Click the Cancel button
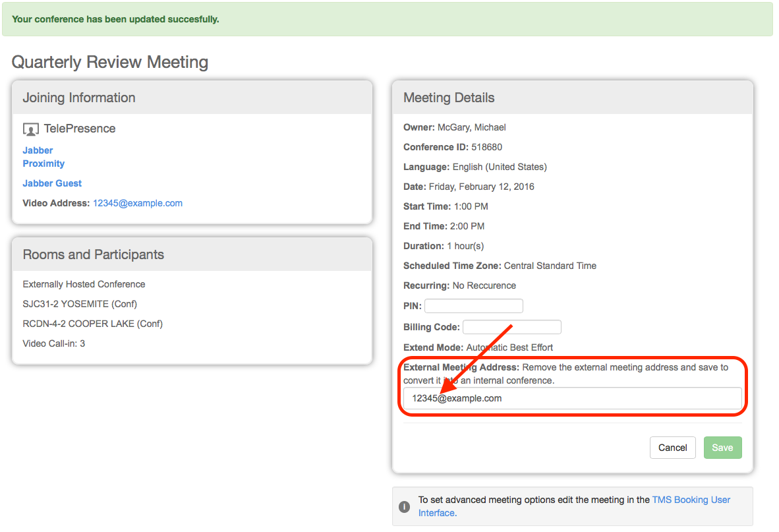The width and height of the screenshot is (779, 532). coord(673,448)
